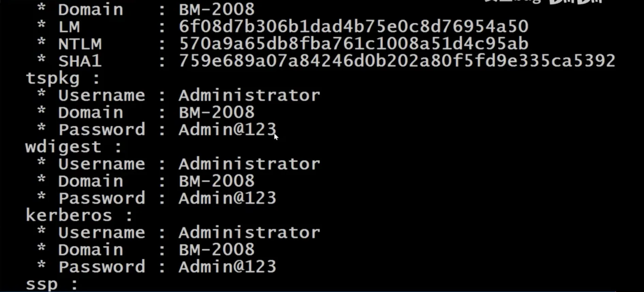Click the password value under tspkg
The height and width of the screenshot is (292, 644).
(227, 130)
